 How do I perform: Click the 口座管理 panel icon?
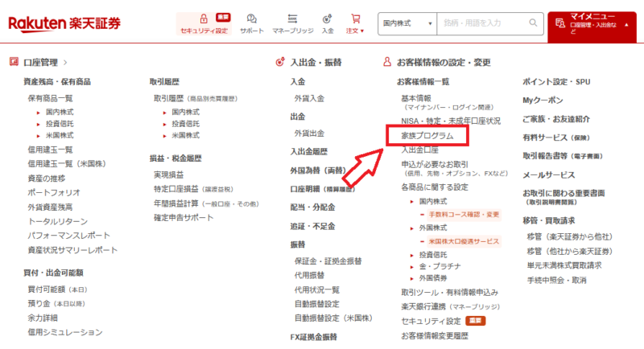[14, 62]
